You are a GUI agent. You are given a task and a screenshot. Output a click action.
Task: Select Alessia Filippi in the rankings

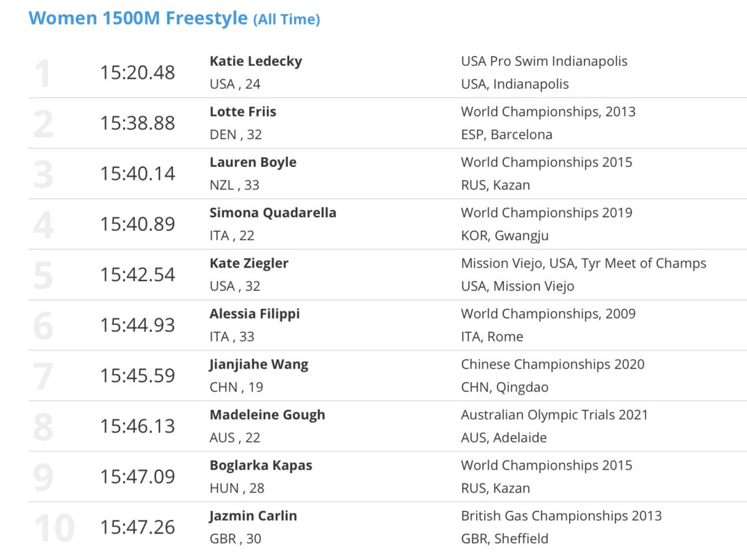pyautogui.click(x=255, y=314)
